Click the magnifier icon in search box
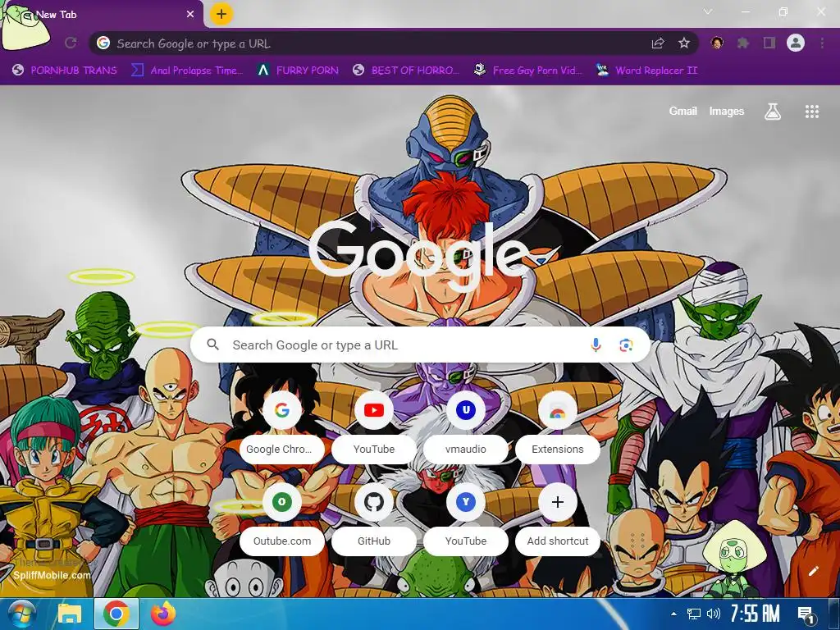Screen dimensions: 840x630 tap(212, 345)
